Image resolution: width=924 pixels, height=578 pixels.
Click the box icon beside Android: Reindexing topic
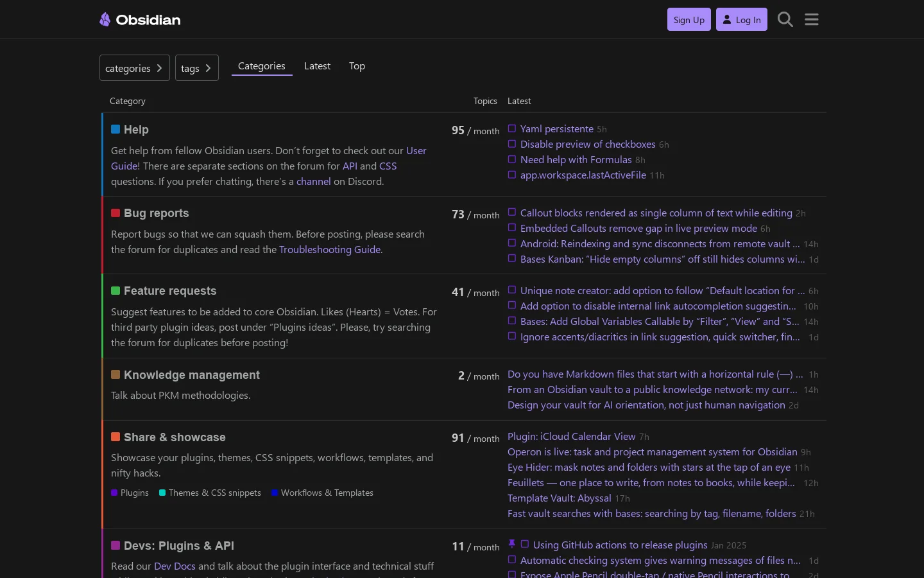[x=512, y=243]
